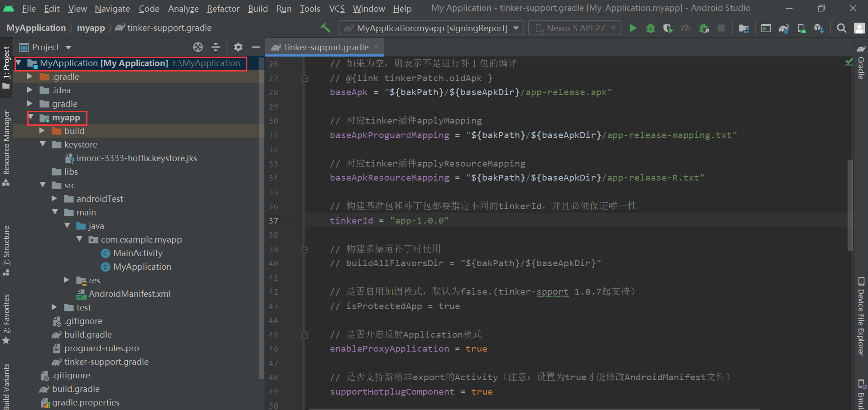Click the Project tree scrollbar
This screenshot has width=868, height=410.
click(261, 217)
